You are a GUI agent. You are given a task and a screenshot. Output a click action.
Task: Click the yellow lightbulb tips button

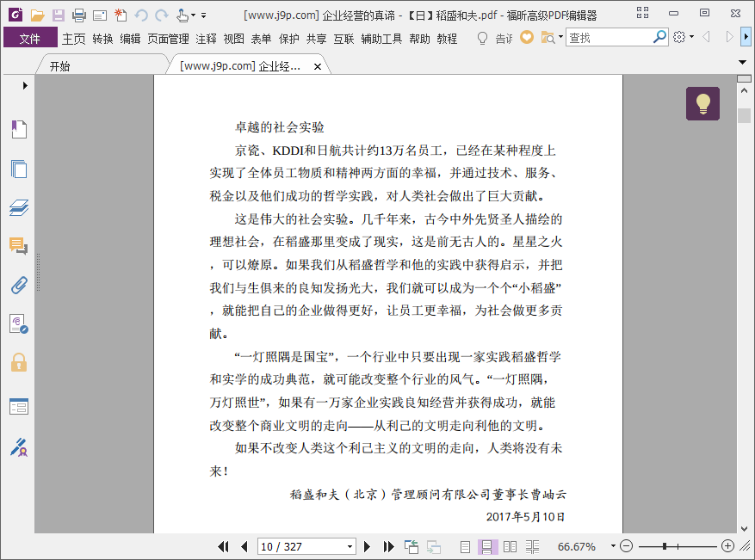tap(703, 103)
